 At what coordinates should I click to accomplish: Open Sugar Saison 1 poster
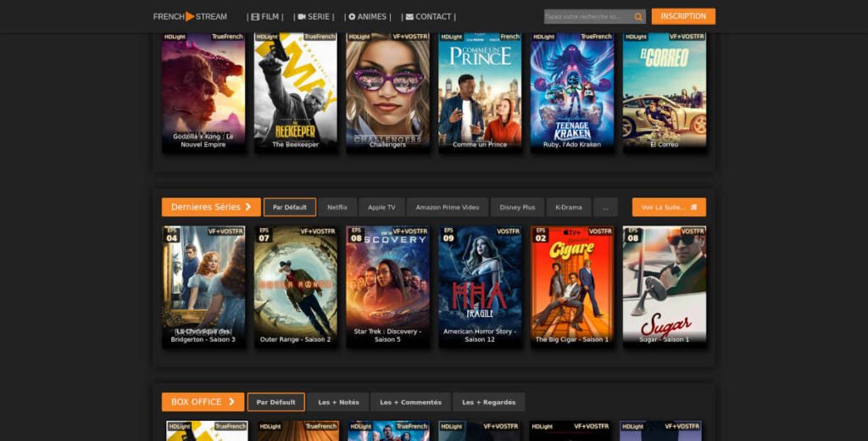point(665,287)
